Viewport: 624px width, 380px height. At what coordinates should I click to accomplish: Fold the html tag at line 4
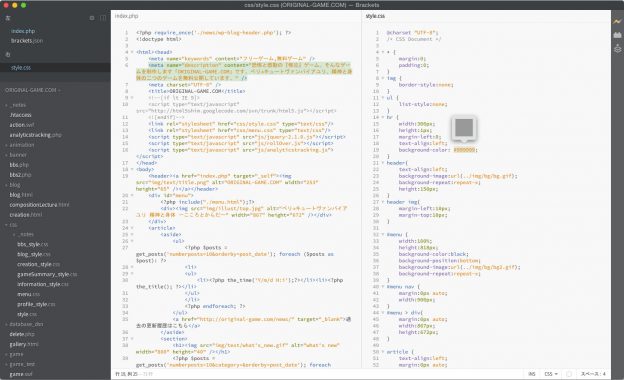tap(132, 52)
